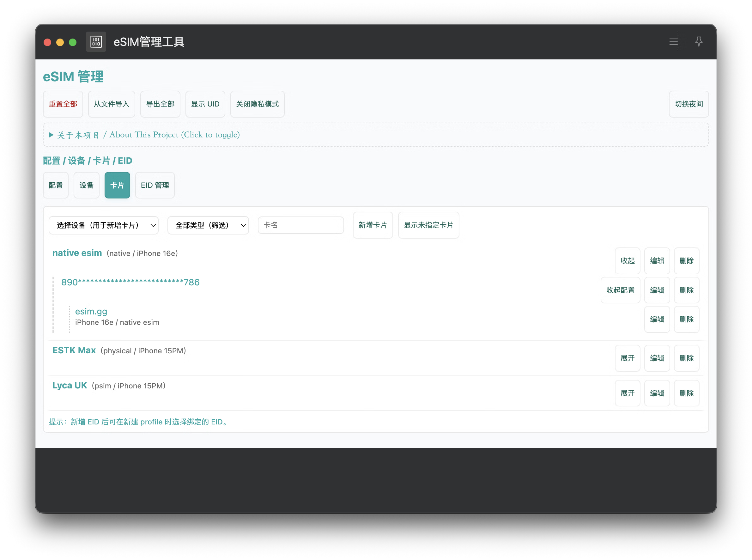This screenshot has height=560, width=752.
Task: Toggle night mode with 切换夜间
Action: coord(688,104)
